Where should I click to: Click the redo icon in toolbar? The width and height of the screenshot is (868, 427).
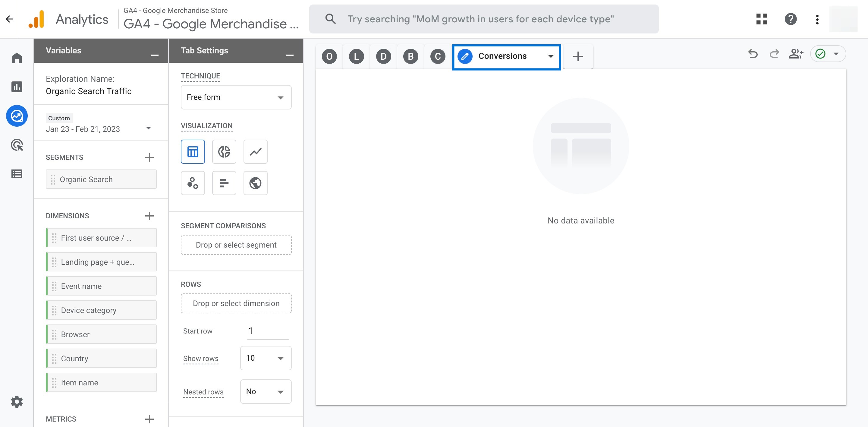pos(773,55)
